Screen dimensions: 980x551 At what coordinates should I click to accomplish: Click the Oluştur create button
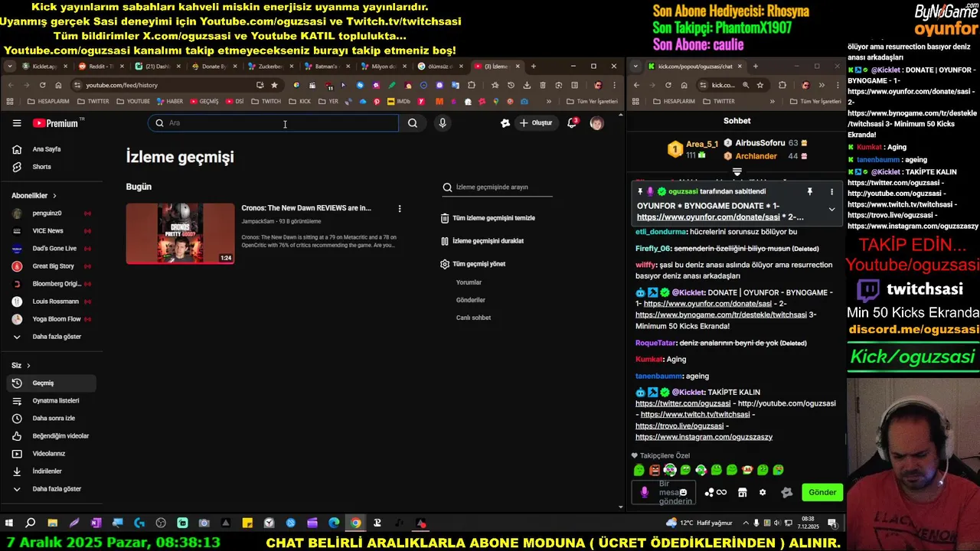coord(535,123)
